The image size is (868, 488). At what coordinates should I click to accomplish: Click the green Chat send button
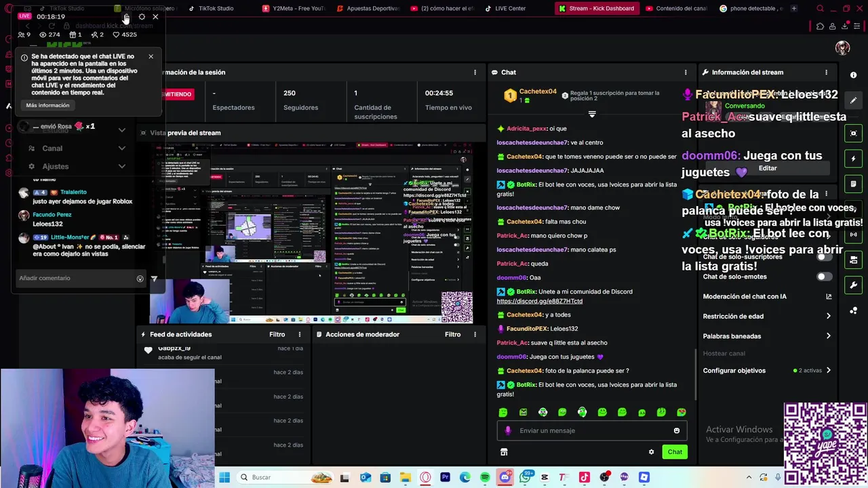coord(675,452)
